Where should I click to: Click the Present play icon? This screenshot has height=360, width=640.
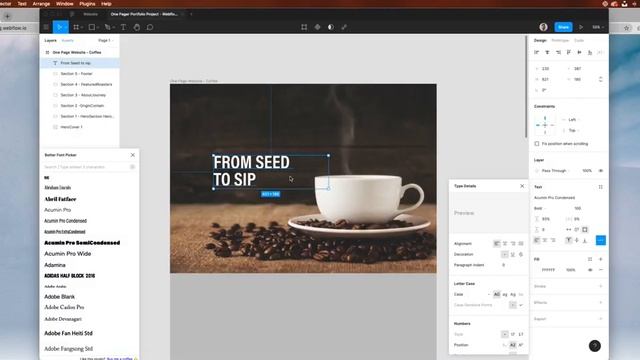pyautogui.click(x=581, y=27)
